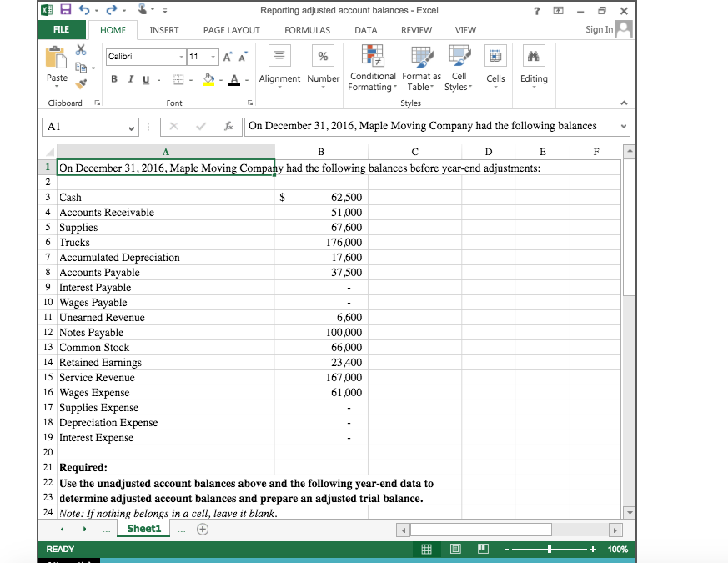Switch to the FORMULAS ribbon tab
The width and height of the screenshot is (728, 563).
tap(307, 29)
